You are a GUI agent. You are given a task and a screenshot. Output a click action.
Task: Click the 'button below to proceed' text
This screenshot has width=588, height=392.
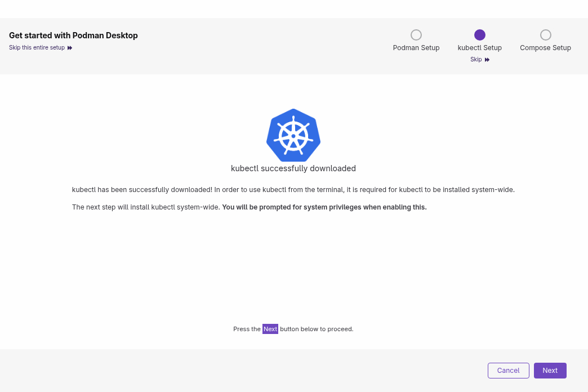(317, 329)
